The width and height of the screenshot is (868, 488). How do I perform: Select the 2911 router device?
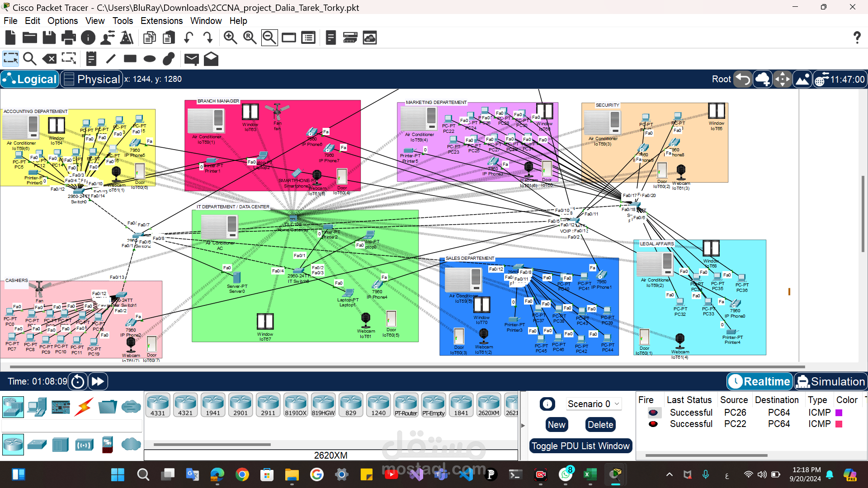(x=268, y=404)
